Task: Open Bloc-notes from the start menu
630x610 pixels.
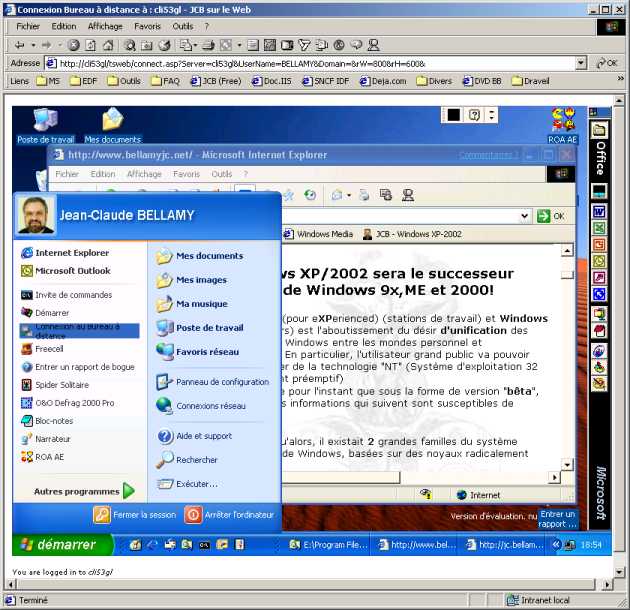Action: [47, 421]
